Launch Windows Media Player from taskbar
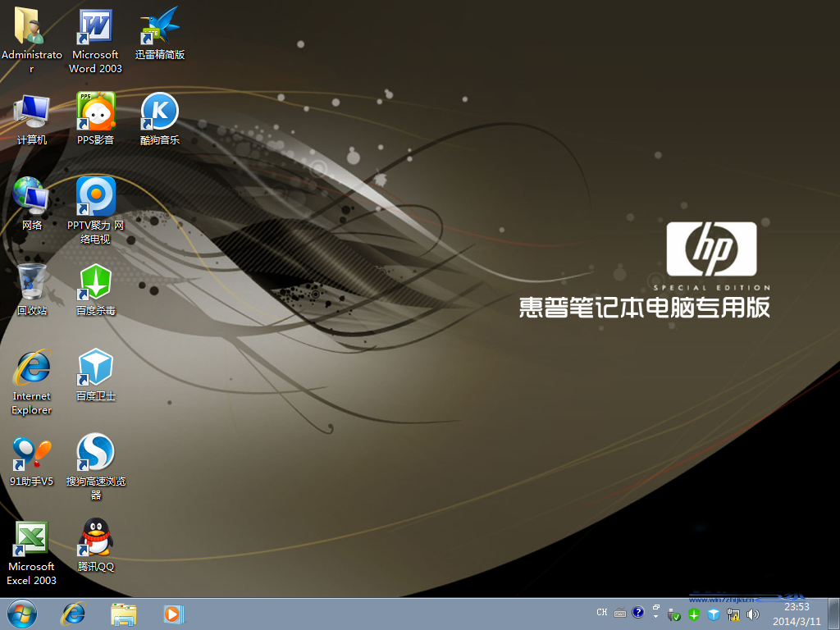 coord(174,614)
